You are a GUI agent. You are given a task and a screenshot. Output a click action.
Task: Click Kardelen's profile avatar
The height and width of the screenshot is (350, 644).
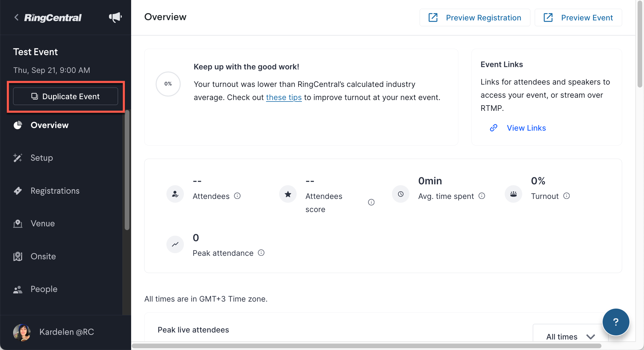pyautogui.click(x=22, y=332)
